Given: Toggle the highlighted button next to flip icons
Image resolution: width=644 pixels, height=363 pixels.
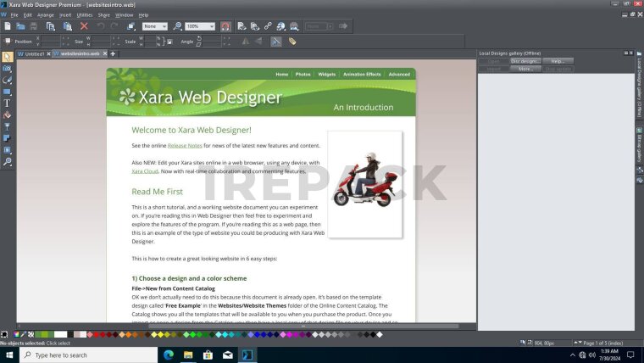Looking at the screenshot, I should click(x=275, y=41).
